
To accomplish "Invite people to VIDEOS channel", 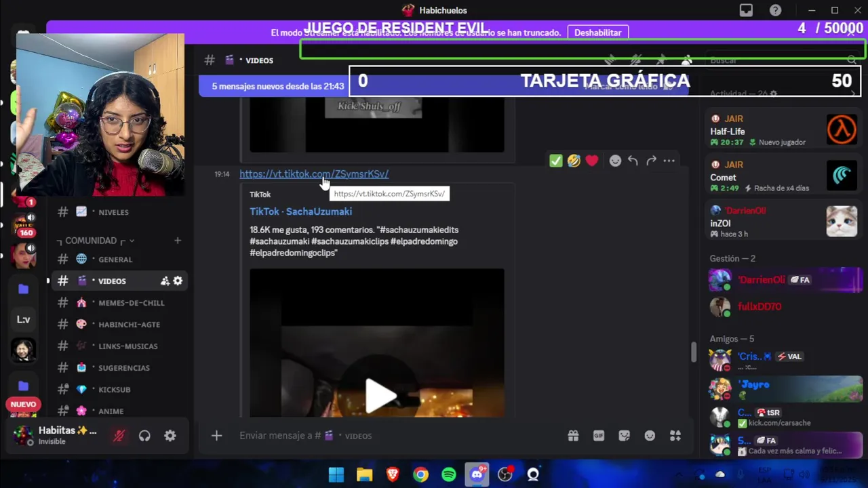I will click(165, 281).
